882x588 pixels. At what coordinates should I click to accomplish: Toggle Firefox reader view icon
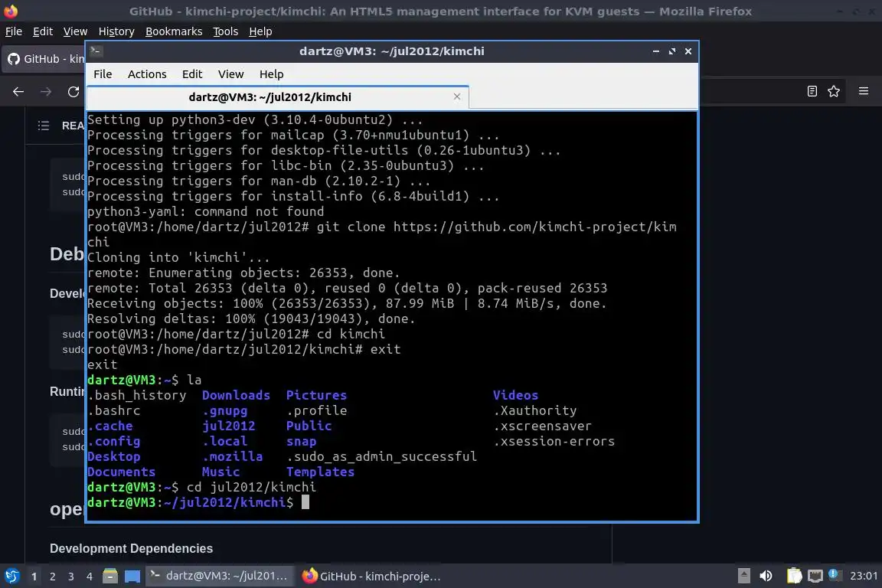tap(812, 91)
